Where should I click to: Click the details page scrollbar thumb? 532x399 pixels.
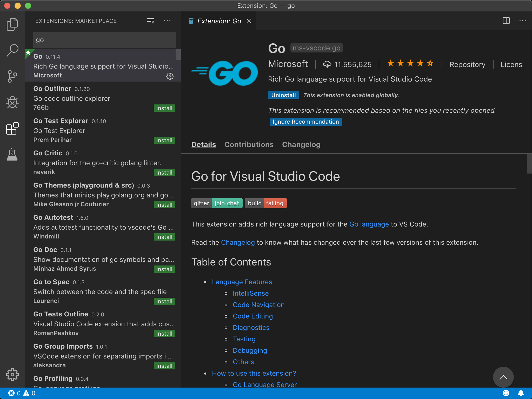pos(529,163)
